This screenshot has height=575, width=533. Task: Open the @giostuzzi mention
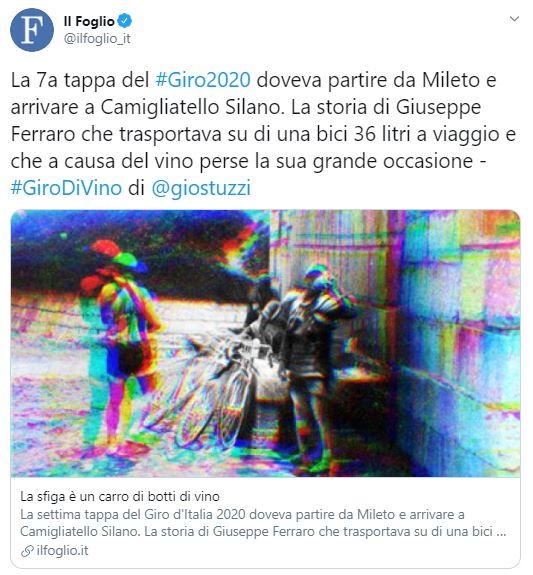tap(201, 188)
